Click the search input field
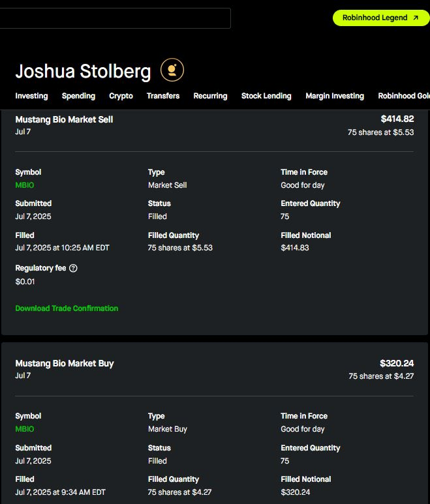The image size is (430, 504). coord(115,18)
